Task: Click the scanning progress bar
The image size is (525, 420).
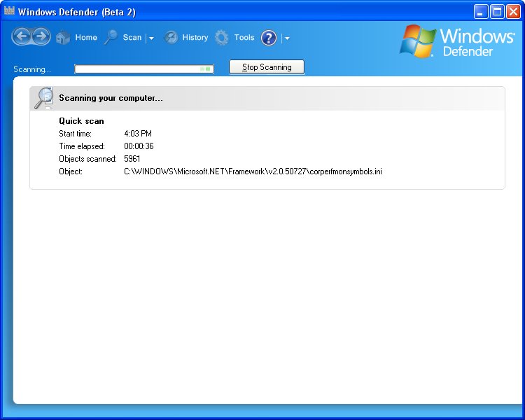Action: point(144,69)
